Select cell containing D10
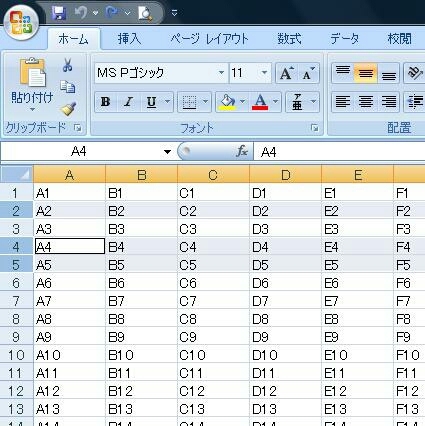The height and width of the screenshot is (426, 425). 285,355
